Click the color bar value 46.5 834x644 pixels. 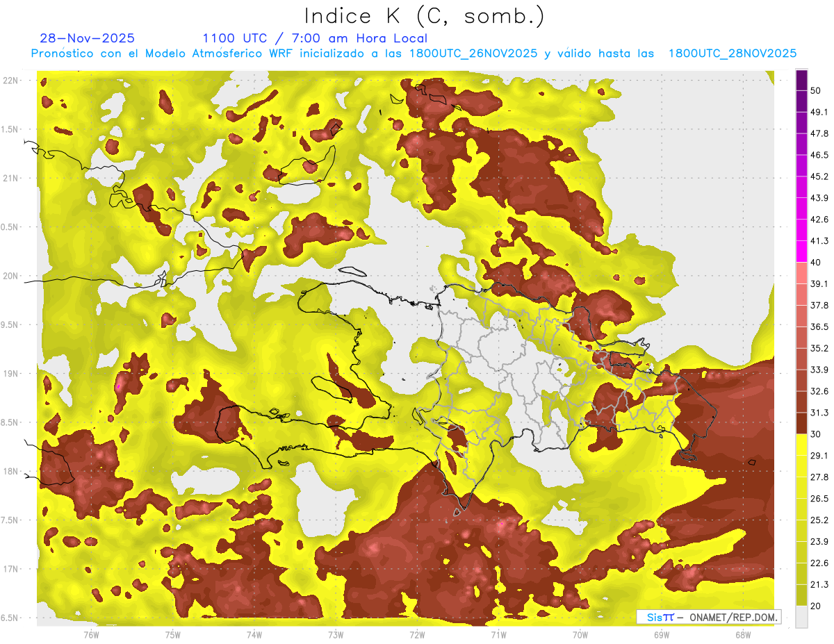tap(819, 156)
